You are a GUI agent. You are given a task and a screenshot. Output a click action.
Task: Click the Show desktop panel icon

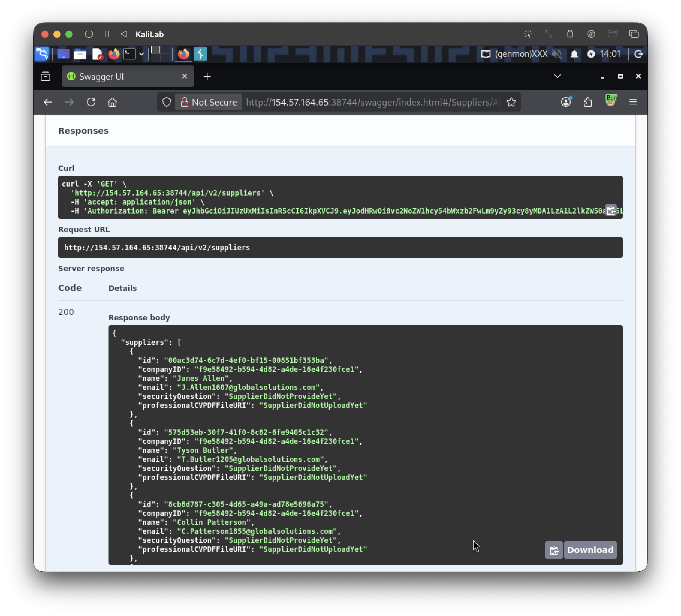click(x=63, y=54)
